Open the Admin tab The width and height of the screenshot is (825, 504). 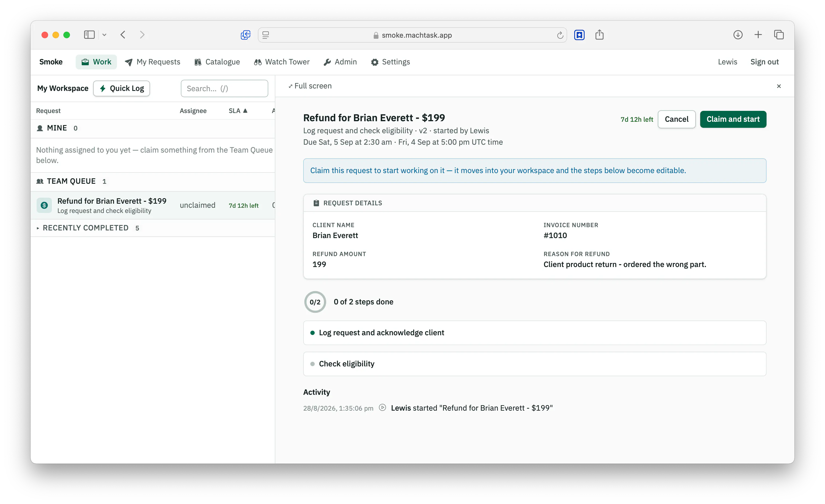coord(340,62)
